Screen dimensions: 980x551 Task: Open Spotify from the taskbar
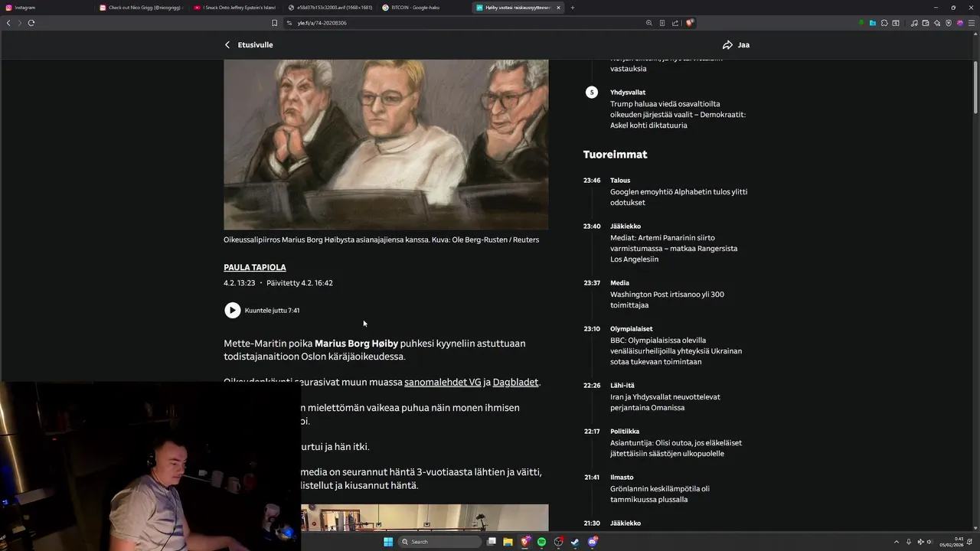point(541,542)
